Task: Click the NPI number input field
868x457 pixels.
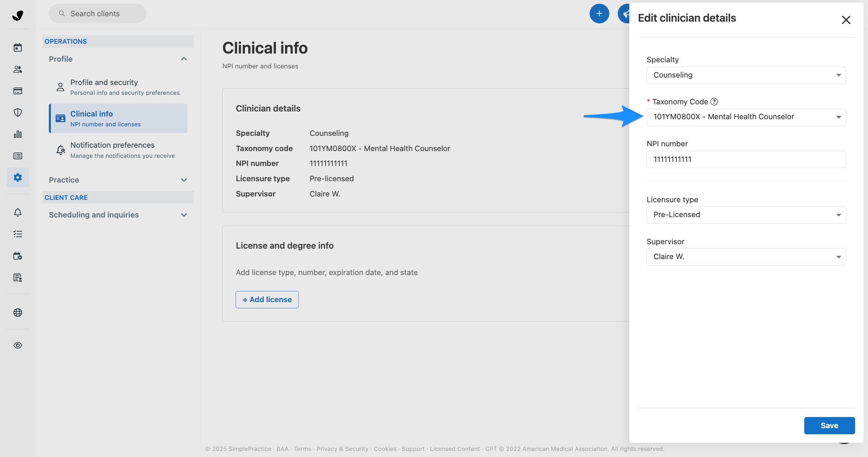Action: click(746, 159)
